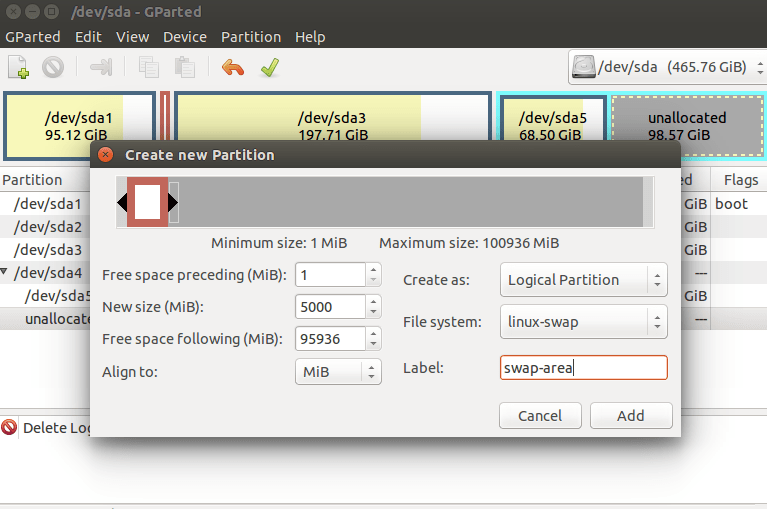Click the Cancel button

coord(540,416)
